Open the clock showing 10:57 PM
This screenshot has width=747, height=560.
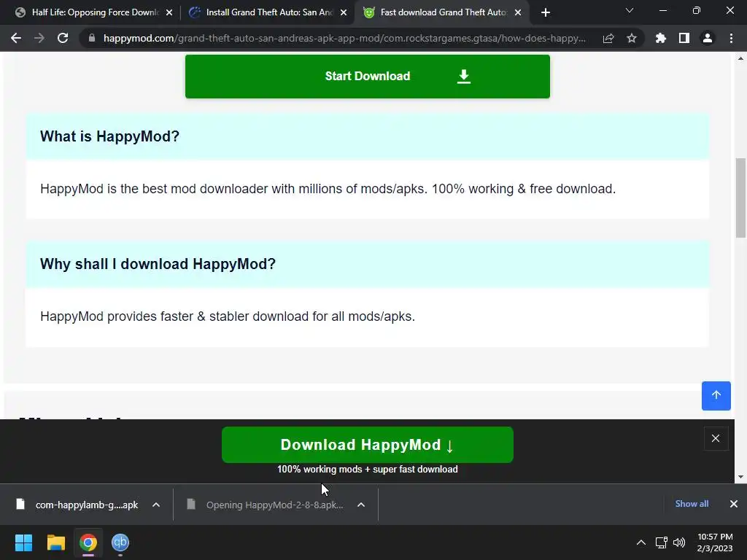pos(715,542)
